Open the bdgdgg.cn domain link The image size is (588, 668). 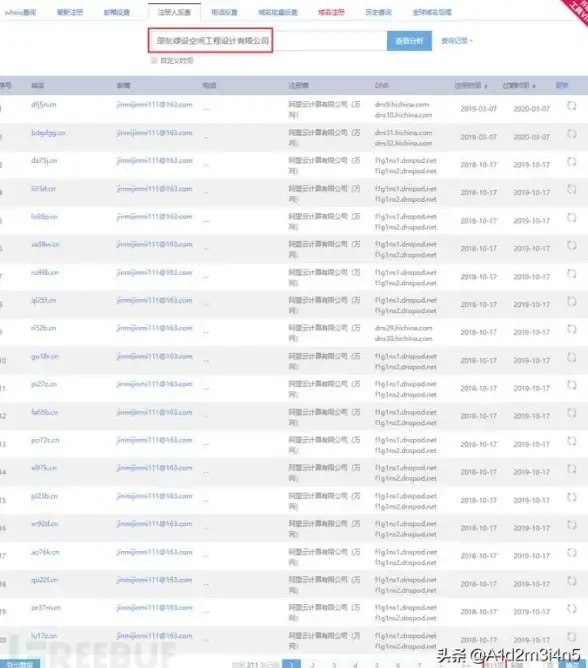tap(48, 133)
